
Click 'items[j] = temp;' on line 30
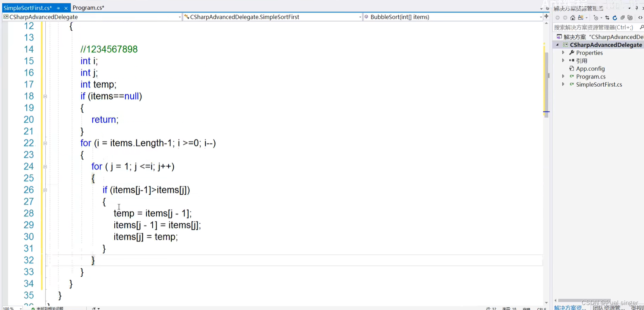click(146, 236)
